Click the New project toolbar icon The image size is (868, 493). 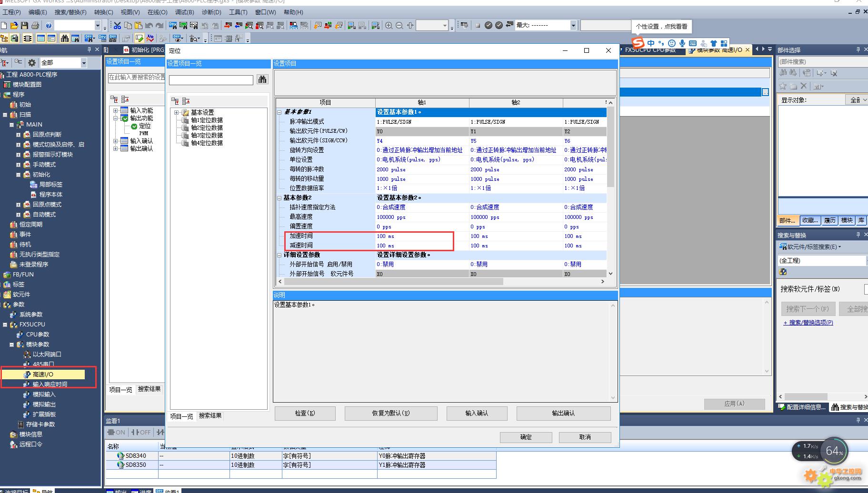point(4,25)
